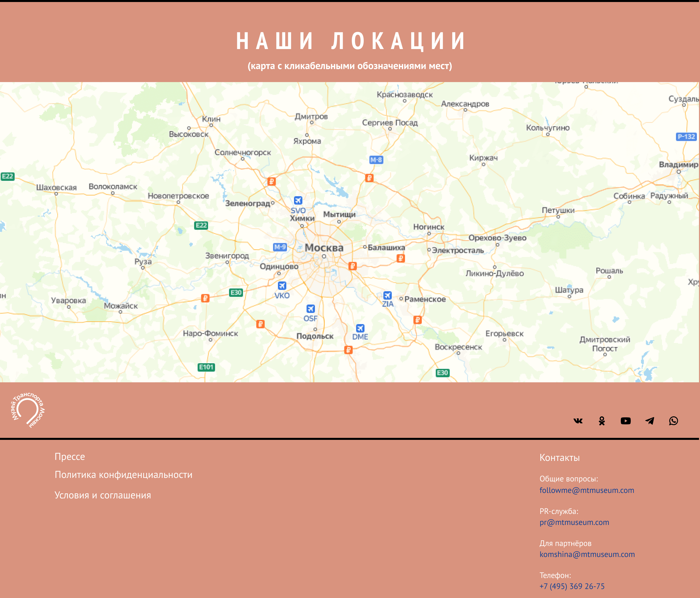Open Политика конфиденциальности link
This screenshot has height=598, width=700.
coord(123,475)
